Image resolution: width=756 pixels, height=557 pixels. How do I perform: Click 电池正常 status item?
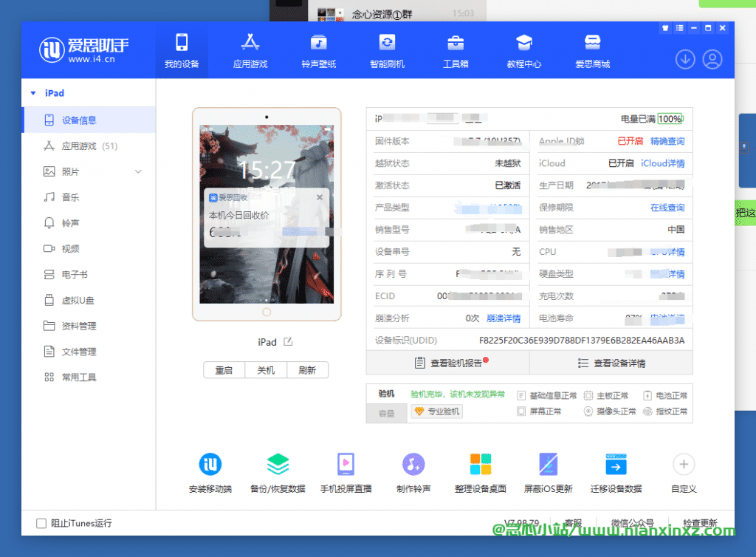click(665, 396)
